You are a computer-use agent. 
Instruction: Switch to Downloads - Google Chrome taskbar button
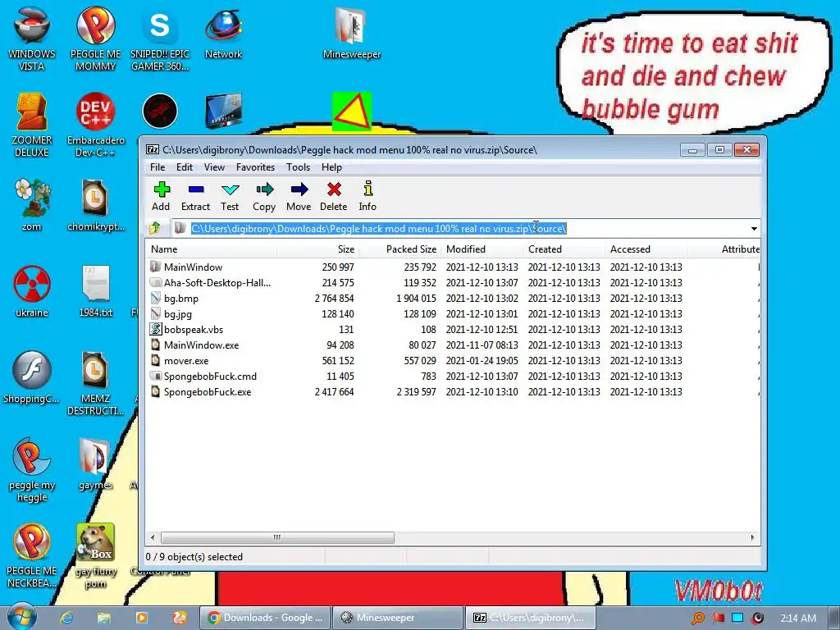click(x=264, y=618)
